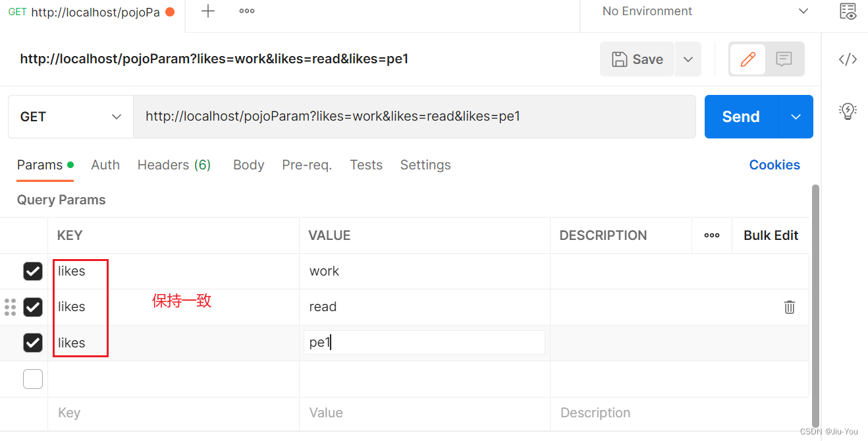The image size is (868, 441).
Task: Click the vertical scrollbar in params panel
Action: pyautogui.click(x=815, y=303)
